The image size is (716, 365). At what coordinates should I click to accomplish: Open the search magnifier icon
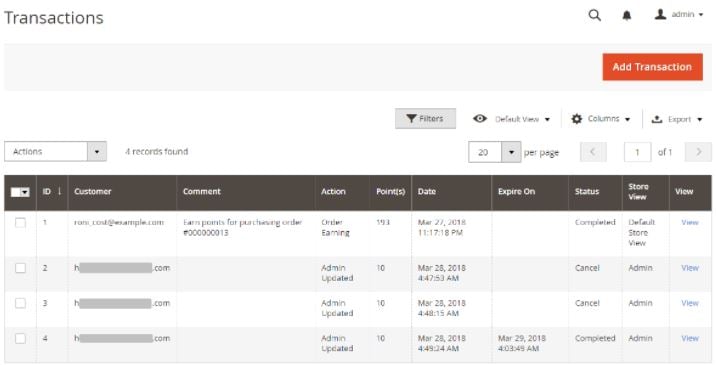(x=594, y=15)
